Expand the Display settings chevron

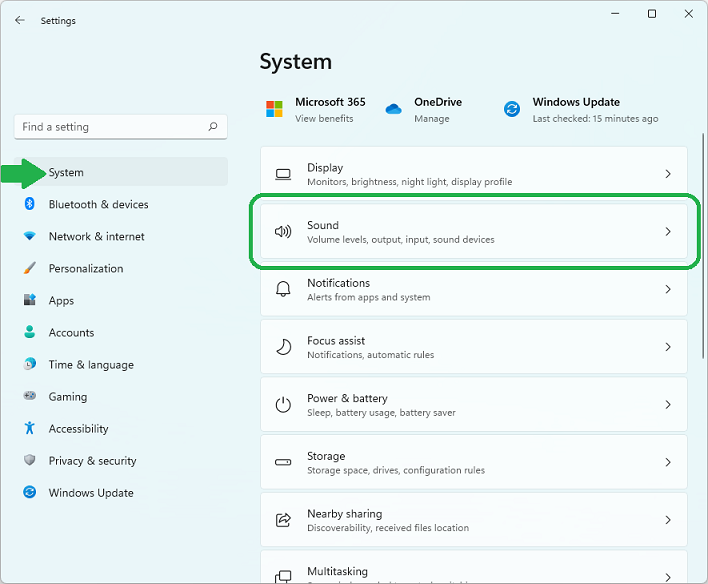click(x=668, y=174)
